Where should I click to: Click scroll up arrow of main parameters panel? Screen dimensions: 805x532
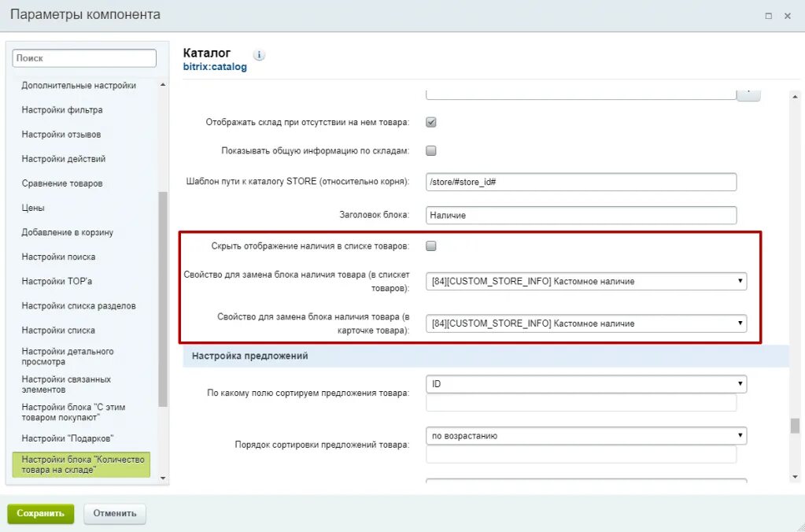pyautogui.click(x=795, y=97)
